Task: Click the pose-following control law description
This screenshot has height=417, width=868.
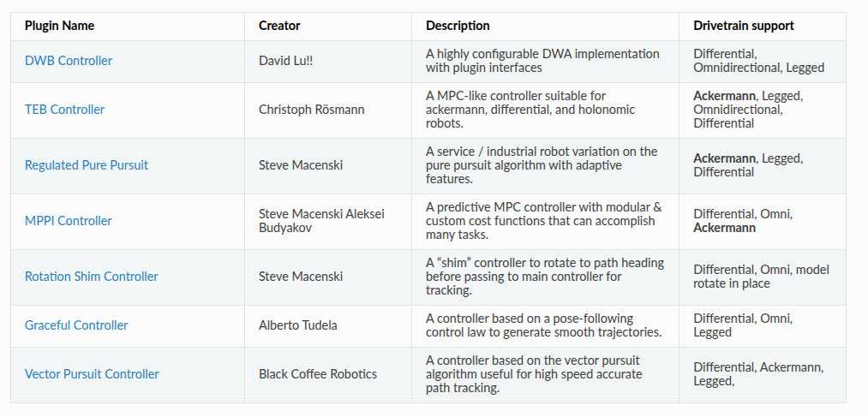Action: tap(543, 325)
